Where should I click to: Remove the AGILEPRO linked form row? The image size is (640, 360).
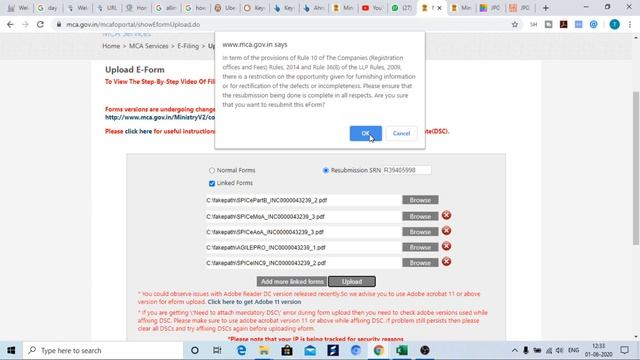click(447, 246)
